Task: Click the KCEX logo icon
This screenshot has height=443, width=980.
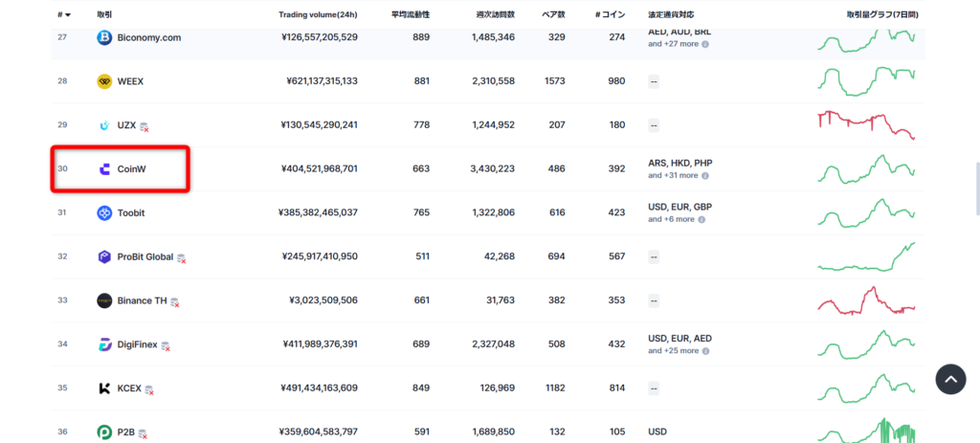Action: point(104,388)
